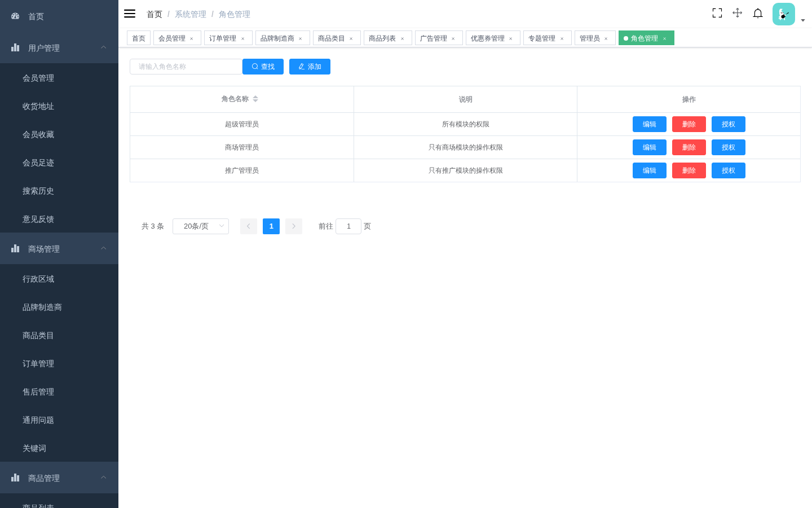Open 行政区域 in the sidebar

pyautogui.click(x=59, y=279)
